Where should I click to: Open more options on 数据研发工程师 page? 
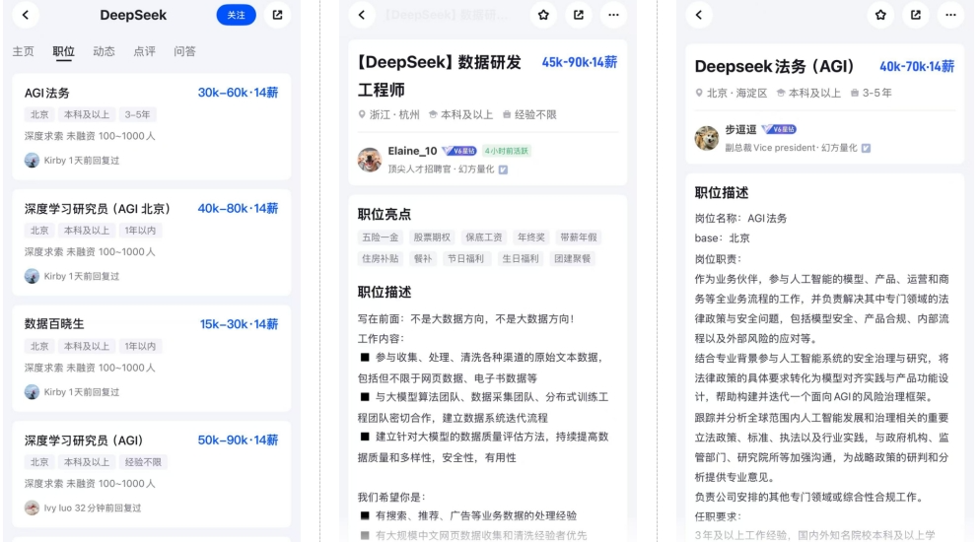click(x=613, y=15)
